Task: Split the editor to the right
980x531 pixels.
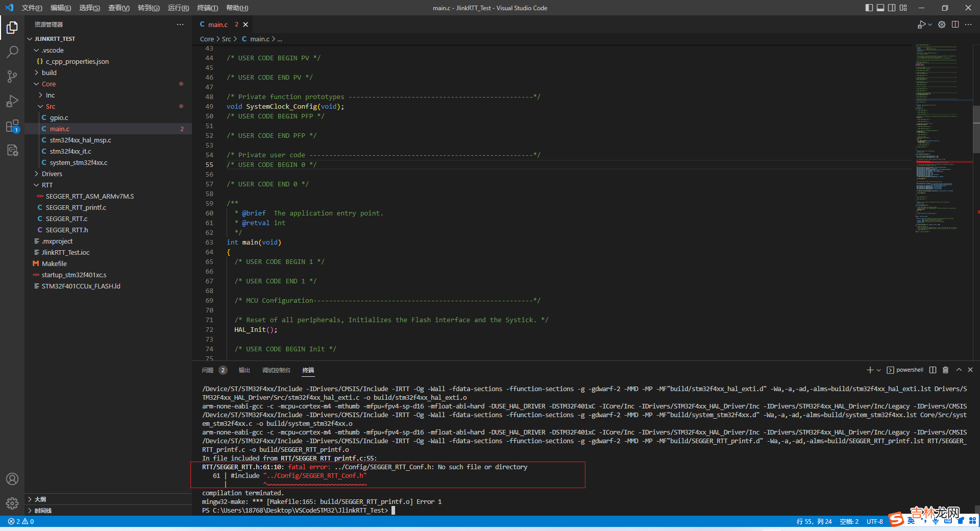Action: (955, 25)
